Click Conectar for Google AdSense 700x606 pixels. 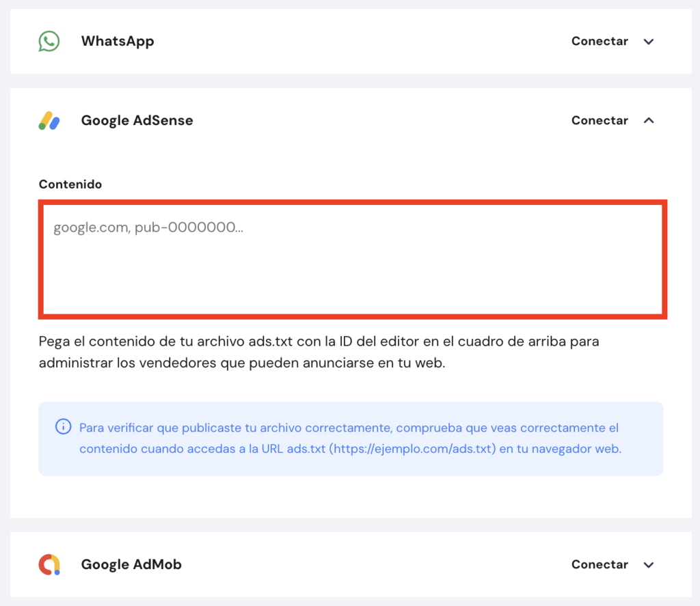600,120
